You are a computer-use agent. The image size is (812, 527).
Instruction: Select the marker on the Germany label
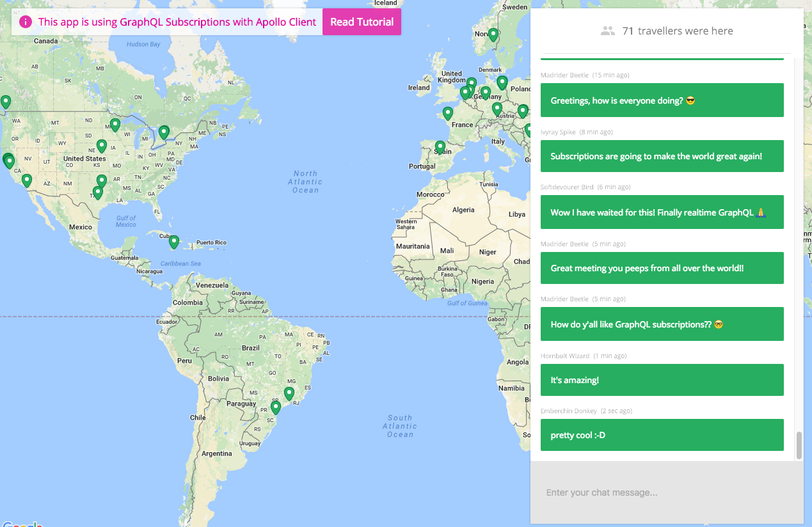tap(485, 93)
